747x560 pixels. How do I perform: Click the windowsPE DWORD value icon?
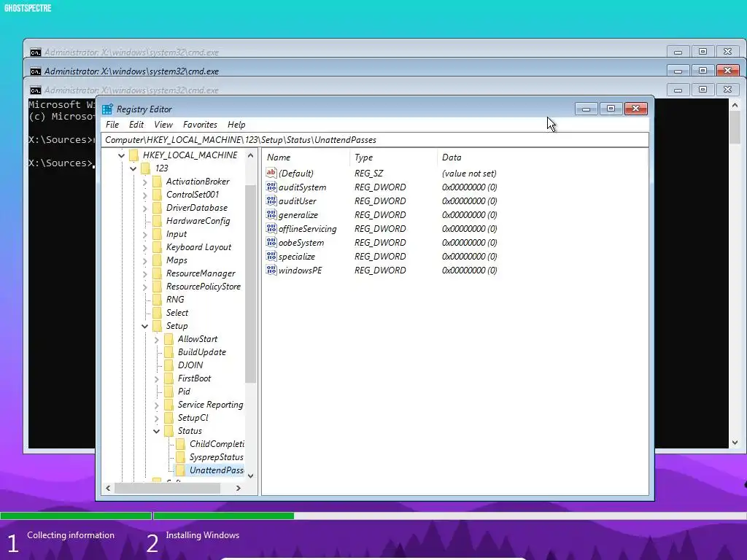[271, 270]
